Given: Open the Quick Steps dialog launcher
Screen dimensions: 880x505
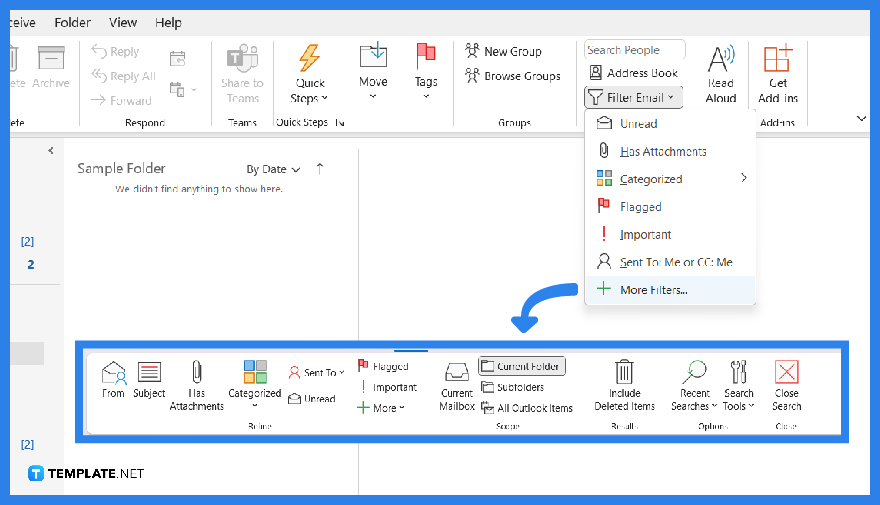Looking at the screenshot, I should pyautogui.click(x=340, y=122).
